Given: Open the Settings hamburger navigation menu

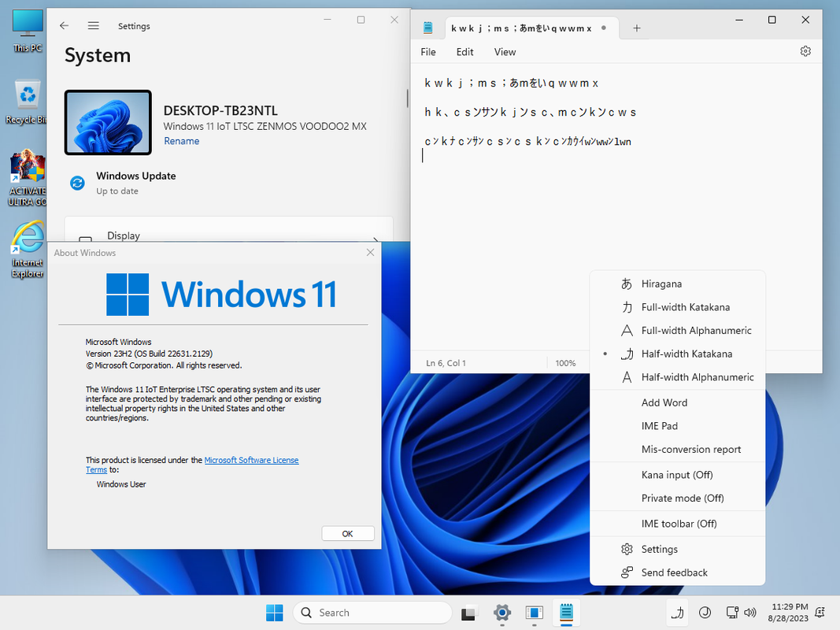Looking at the screenshot, I should [93, 26].
